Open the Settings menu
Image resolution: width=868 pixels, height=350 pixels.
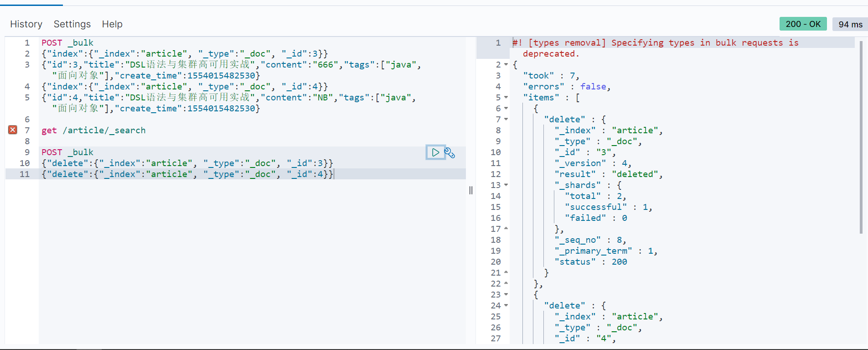[72, 24]
